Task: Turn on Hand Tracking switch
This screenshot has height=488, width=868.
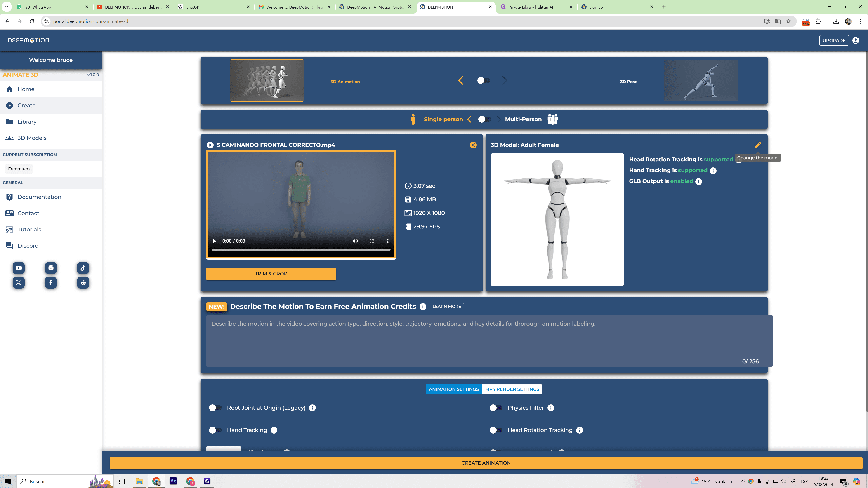Action: pos(215,430)
